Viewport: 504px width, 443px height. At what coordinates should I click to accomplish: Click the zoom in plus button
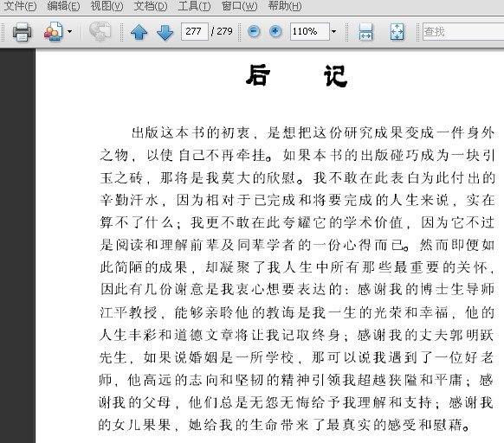pos(275,31)
